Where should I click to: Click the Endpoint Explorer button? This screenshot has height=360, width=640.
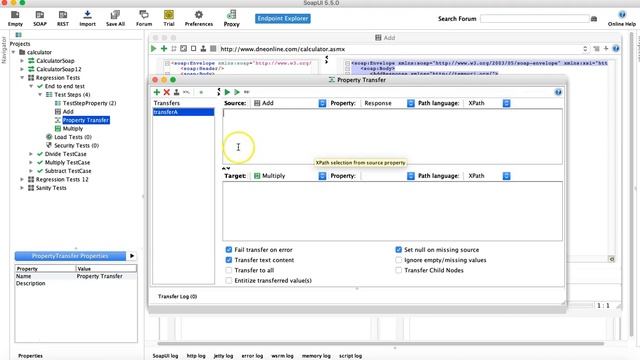(x=282, y=18)
